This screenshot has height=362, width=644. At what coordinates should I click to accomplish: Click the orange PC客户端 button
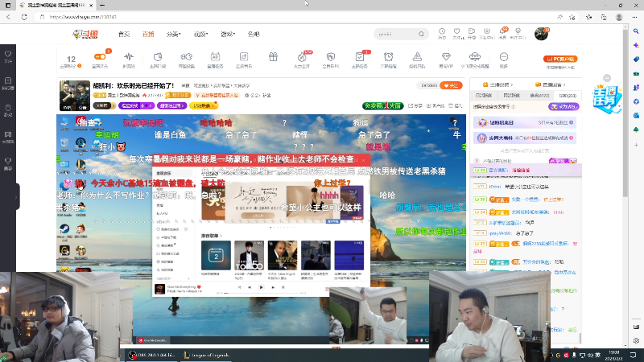560,59
